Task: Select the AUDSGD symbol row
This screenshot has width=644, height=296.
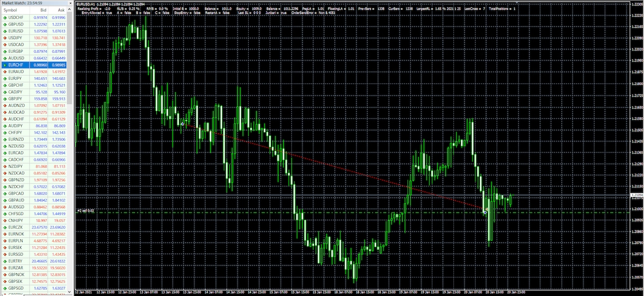Action: coord(34,207)
